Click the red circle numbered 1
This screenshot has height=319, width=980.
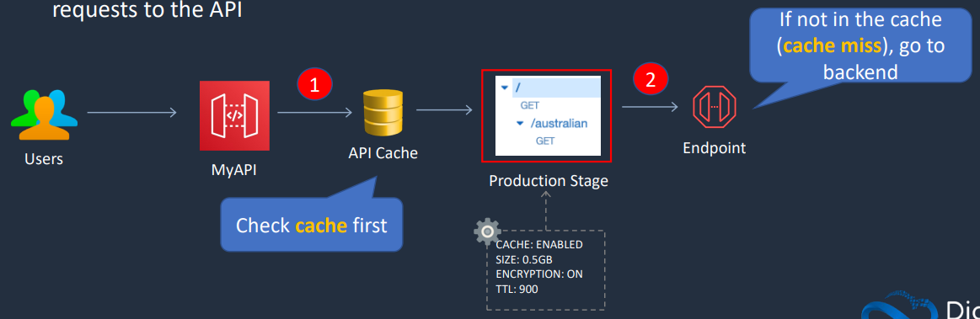315,86
